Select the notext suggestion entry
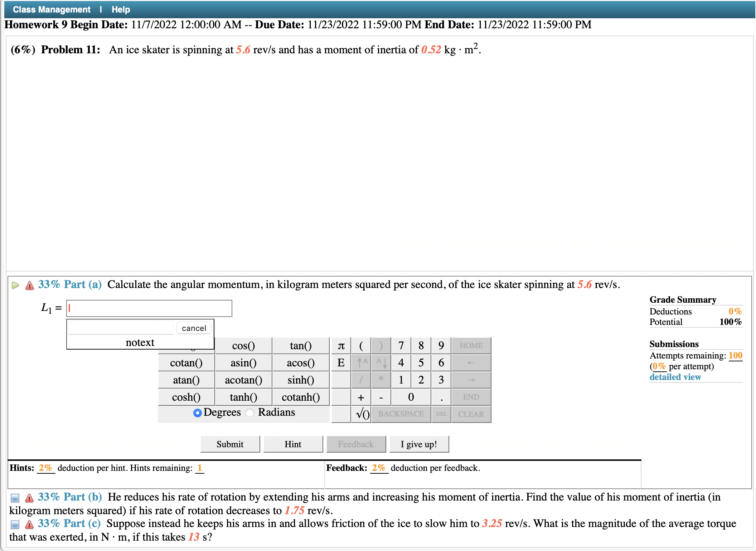Image resolution: width=756 pixels, height=551 pixels. pyautogui.click(x=140, y=342)
